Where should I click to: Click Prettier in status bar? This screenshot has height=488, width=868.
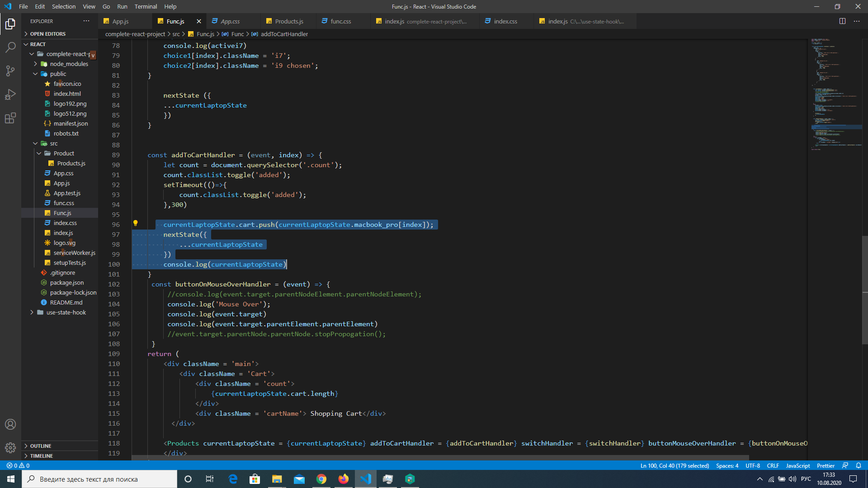[x=826, y=465]
